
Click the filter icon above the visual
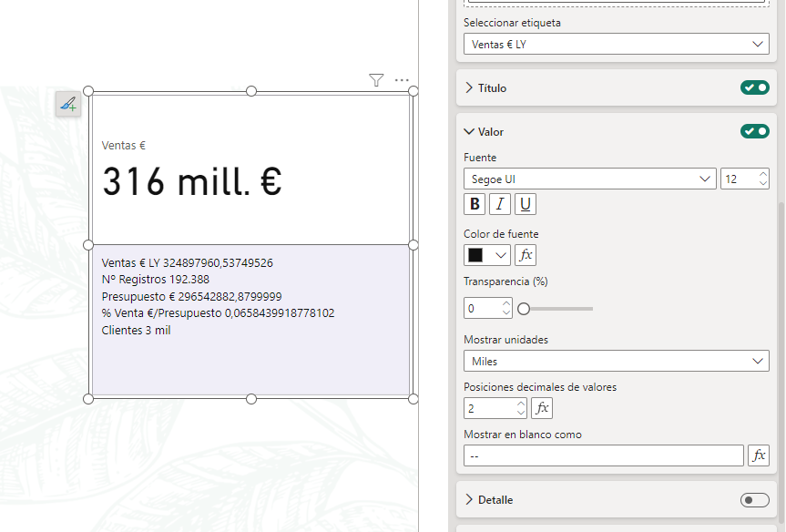tap(375, 80)
